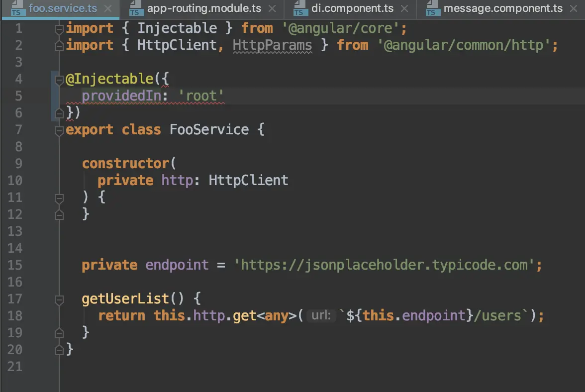The image size is (585, 392).
Task: Click the constructor fold end marker on line 12
Action: pyautogui.click(x=59, y=214)
